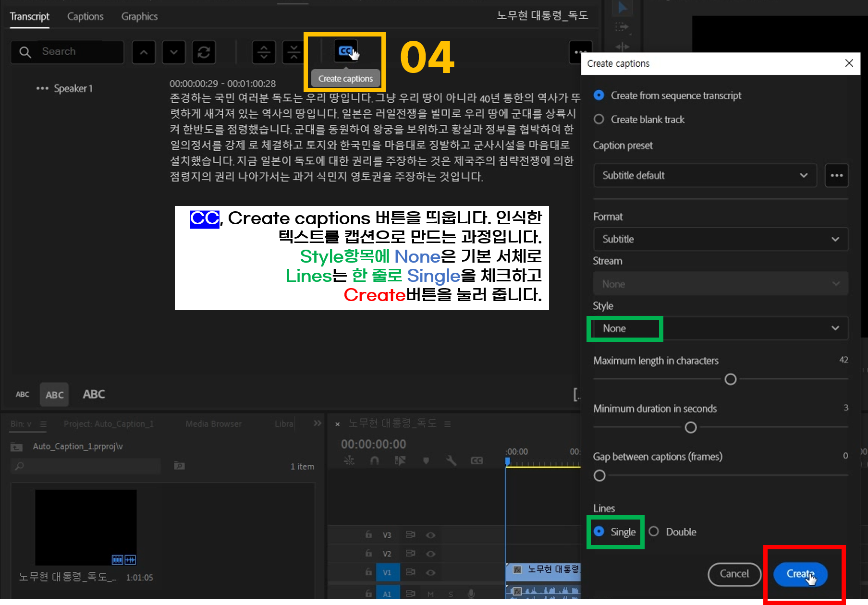Screen dimensions: 868x605
Task: Click add marker icon in timeline
Action: (x=426, y=460)
